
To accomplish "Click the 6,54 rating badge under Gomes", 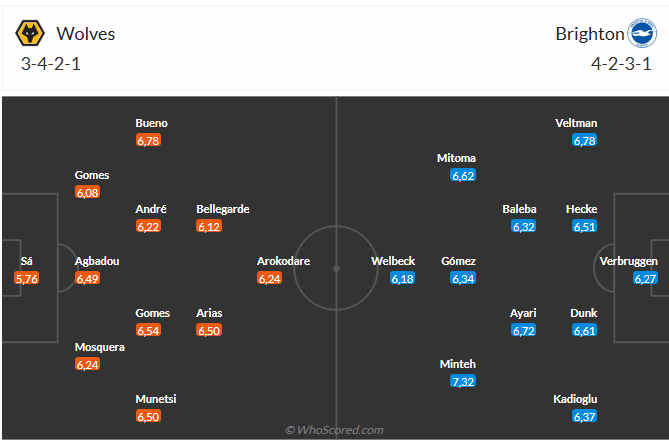I will pos(148,330).
